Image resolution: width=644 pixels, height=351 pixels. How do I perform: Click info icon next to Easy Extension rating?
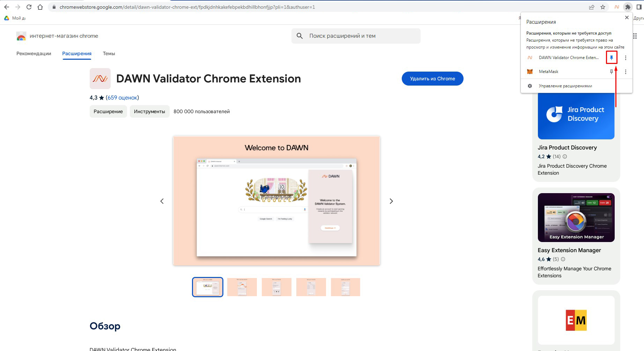[x=563, y=259]
